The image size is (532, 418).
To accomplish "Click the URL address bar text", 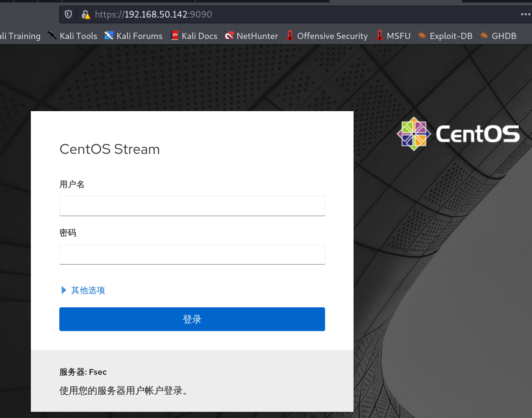I will pos(153,14).
